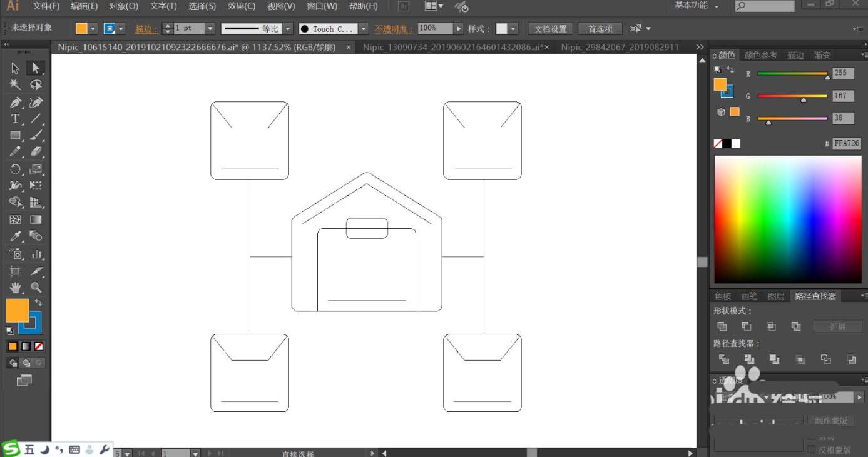Image resolution: width=868 pixels, height=457 pixels.
Task: Click the 制作蒙版 button
Action: [831, 421]
